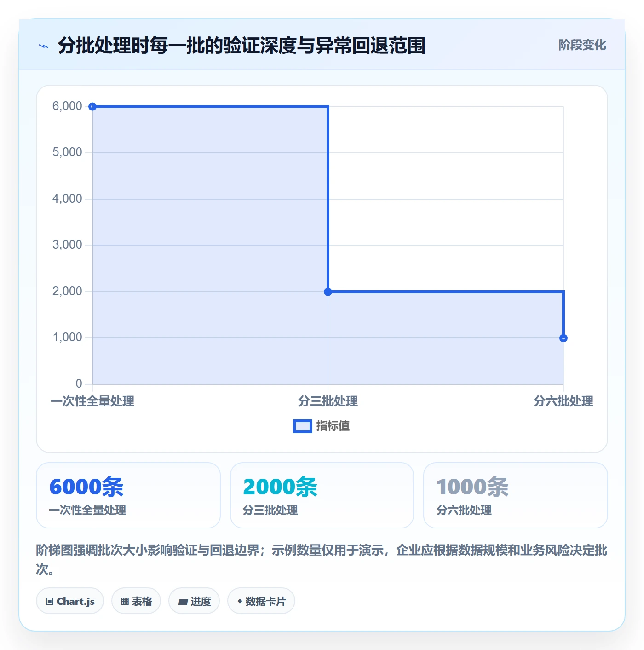Click the 阶段变化 label in header
644x650 pixels.
point(582,45)
